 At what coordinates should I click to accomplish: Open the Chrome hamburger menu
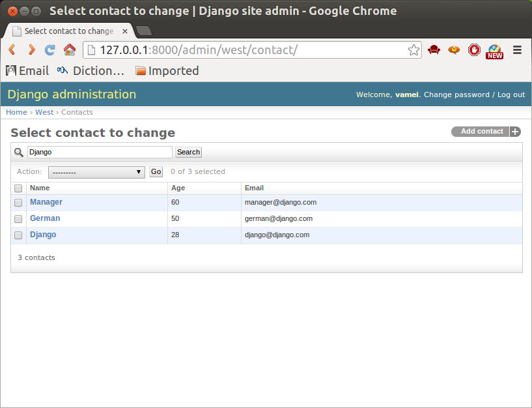tap(517, 50)
